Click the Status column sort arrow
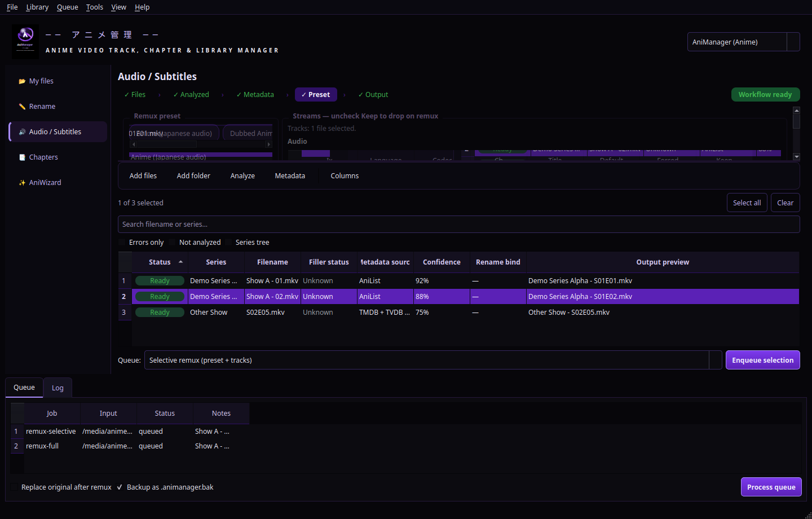812x519 pixels. pyautogui.click(x=180, y=262)
